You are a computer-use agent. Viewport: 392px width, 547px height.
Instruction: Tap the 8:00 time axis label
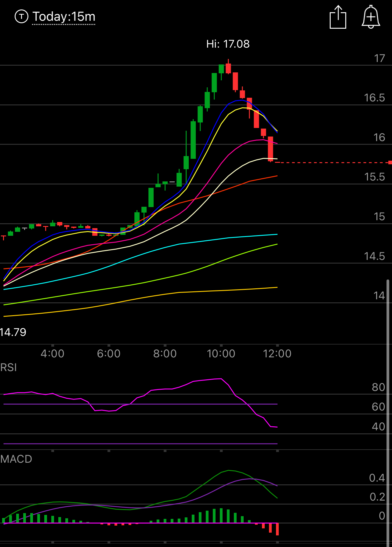point(165,354)
